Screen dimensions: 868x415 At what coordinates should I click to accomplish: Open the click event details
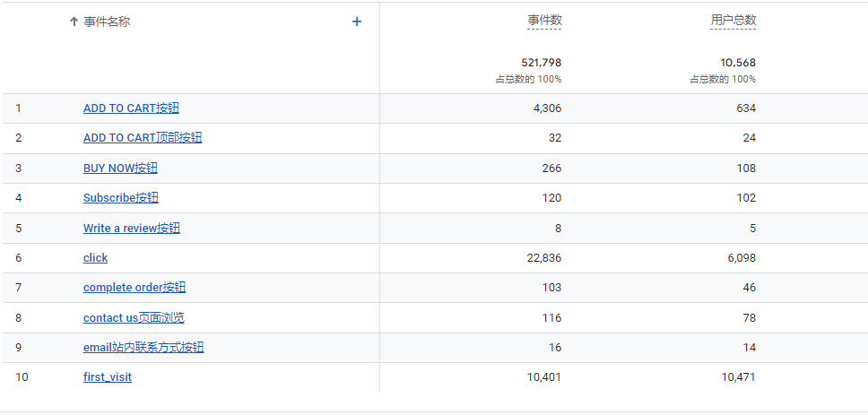pyautogui.click(x=95, y=258)
